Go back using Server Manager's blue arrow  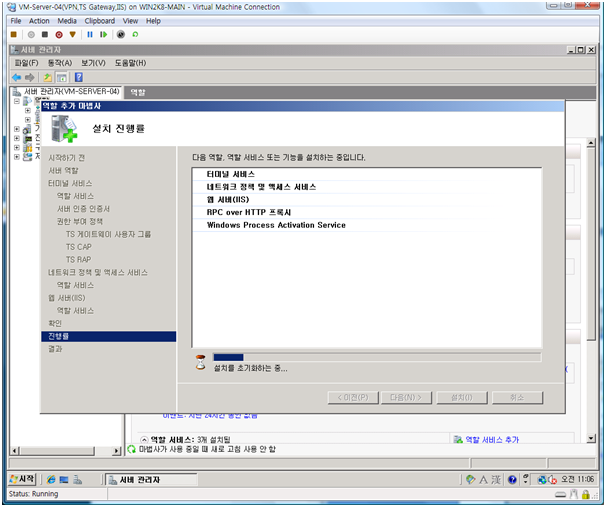[16, 77]
